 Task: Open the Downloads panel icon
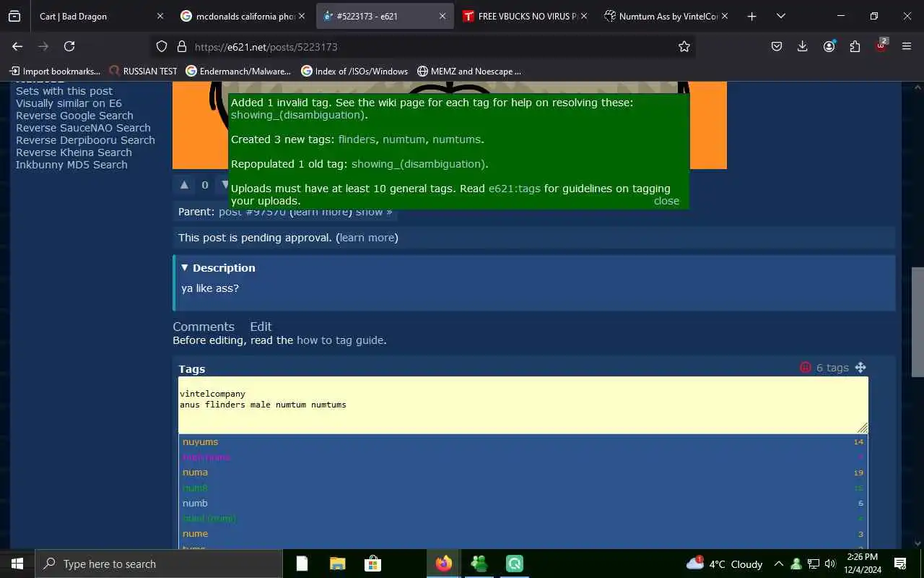[x=803, y=46]
